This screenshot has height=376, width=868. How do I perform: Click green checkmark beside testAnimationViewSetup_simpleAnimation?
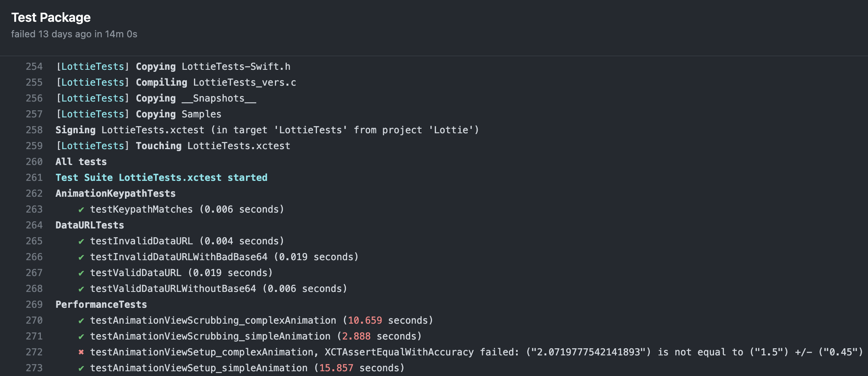coord(81,368)
